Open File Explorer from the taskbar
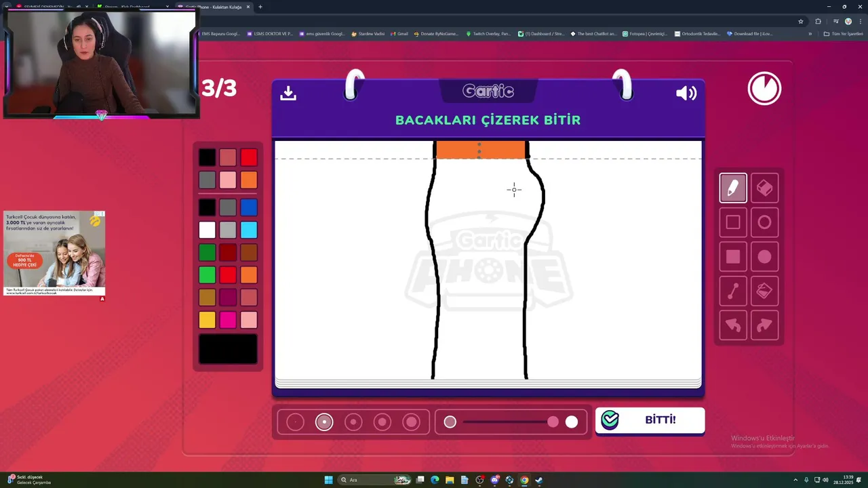 point(449,480)
